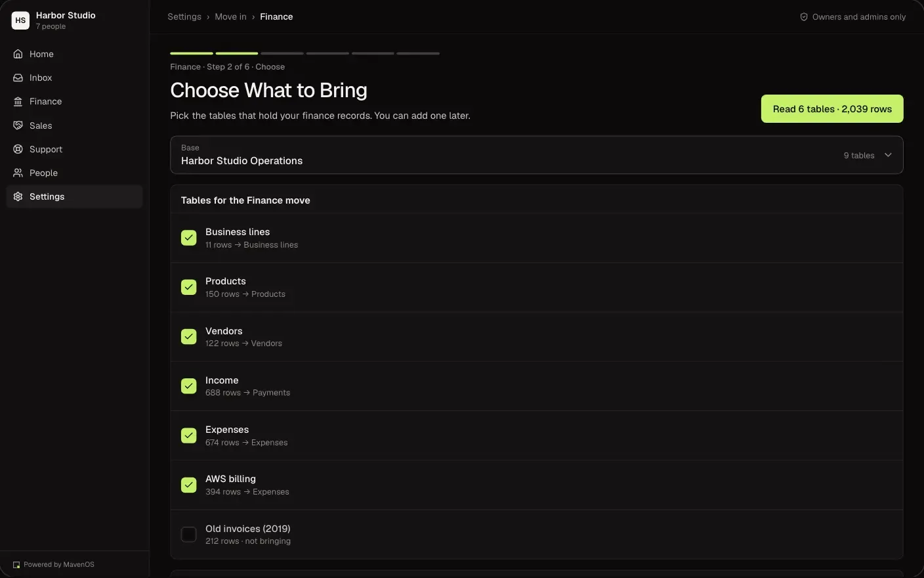Expand the Base dropdown chevron

(888, 155)
